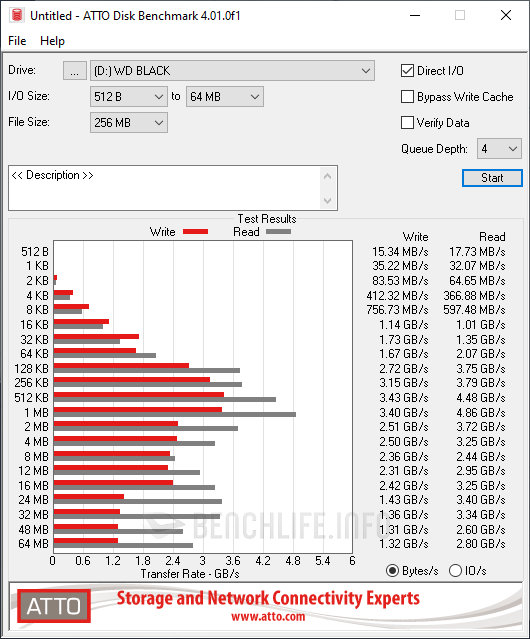
Task: Select the IO/s radio button
Action: [455, 571]
